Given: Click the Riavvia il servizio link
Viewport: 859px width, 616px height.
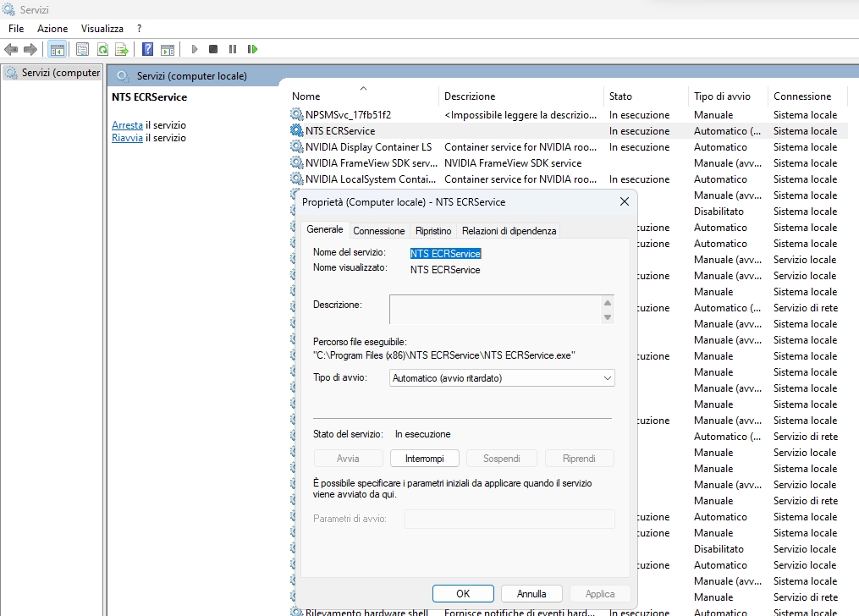Looking at the screenshot, I should [127, 138].
